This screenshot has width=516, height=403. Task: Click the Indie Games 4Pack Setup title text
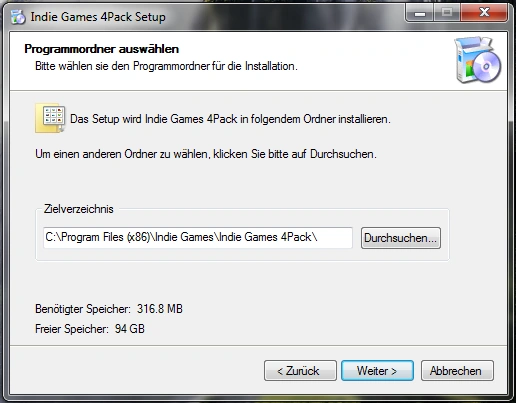click(x=98, y=17)
